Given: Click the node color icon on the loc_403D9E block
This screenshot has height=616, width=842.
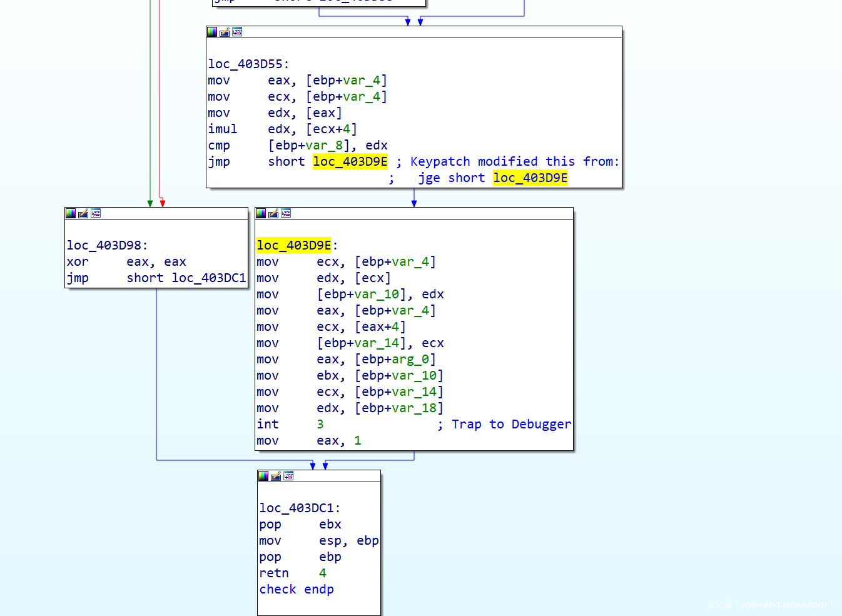Looking at the screenshot, I should pyautogui.click(x=261, y=213).
